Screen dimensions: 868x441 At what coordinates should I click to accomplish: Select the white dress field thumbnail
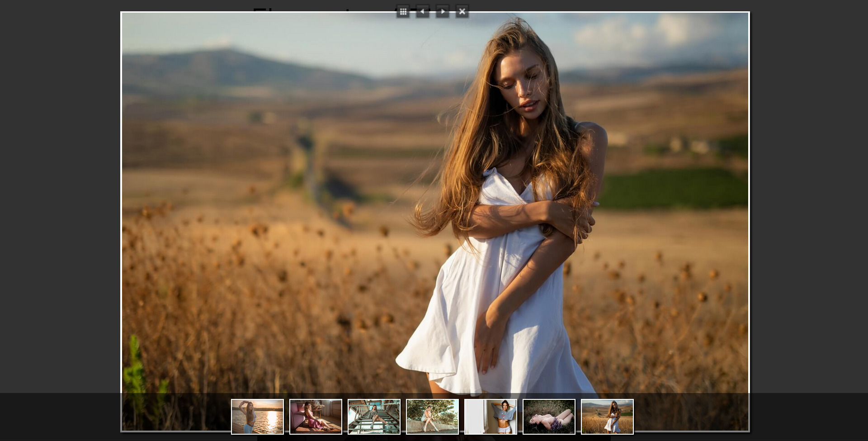pos(608,417)
